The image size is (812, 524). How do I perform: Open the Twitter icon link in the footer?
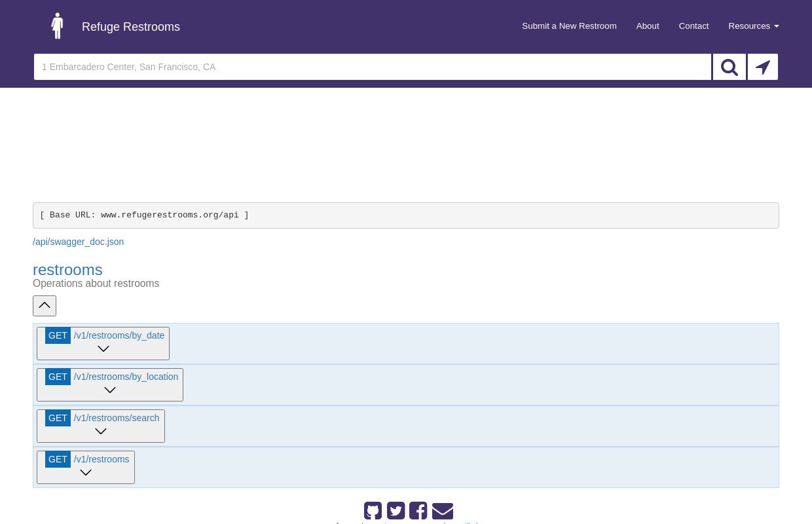(396, 511)
